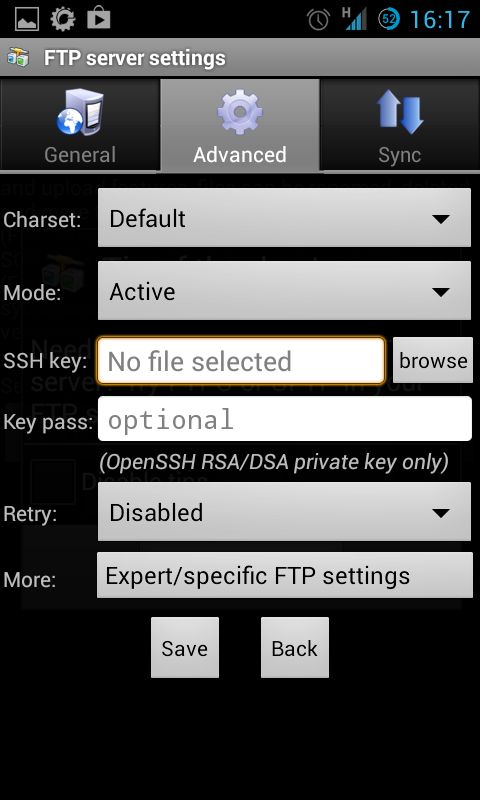Click the Save button
The image size is (480, 800).
[x=185, y=647]
